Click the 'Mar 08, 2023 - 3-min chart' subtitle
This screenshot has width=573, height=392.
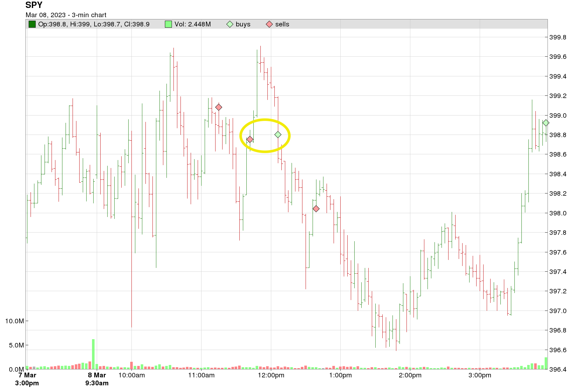click(66, 15)
